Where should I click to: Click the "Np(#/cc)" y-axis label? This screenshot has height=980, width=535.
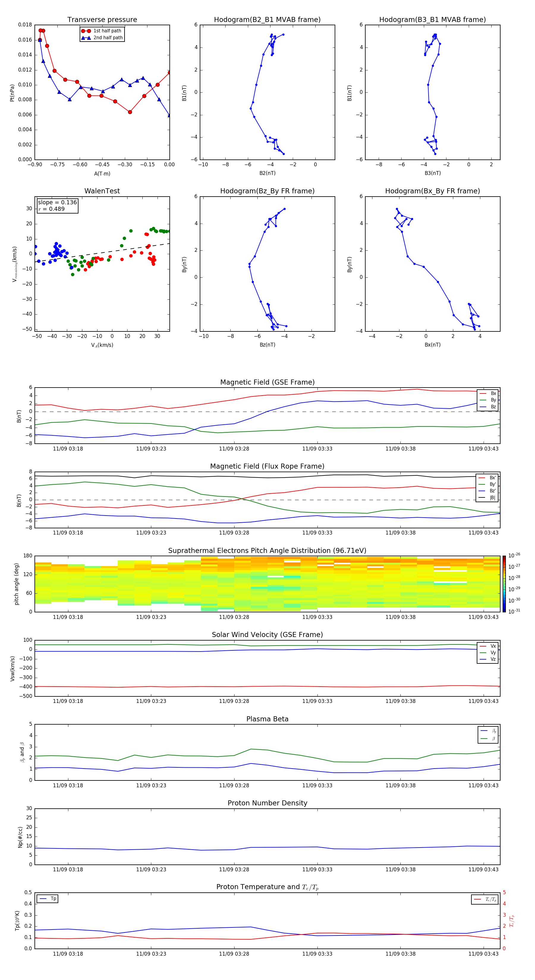(20, 837)
